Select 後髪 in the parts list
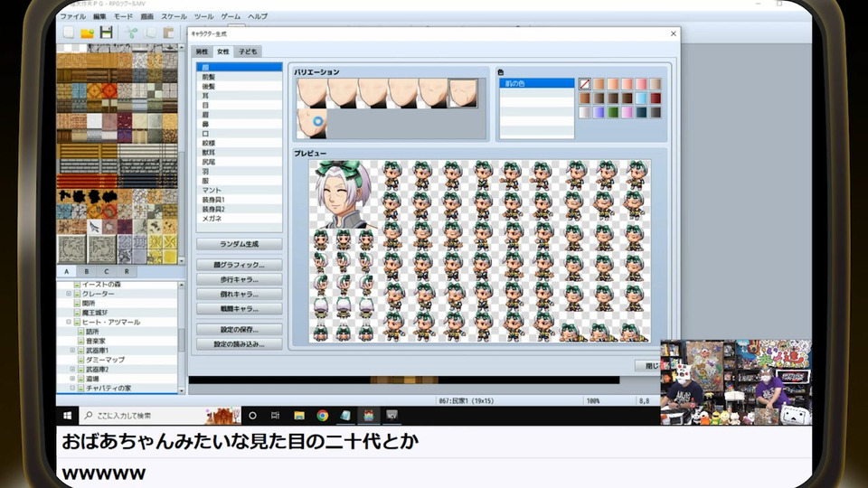This screenshot has width=868, height=488. 239,87
